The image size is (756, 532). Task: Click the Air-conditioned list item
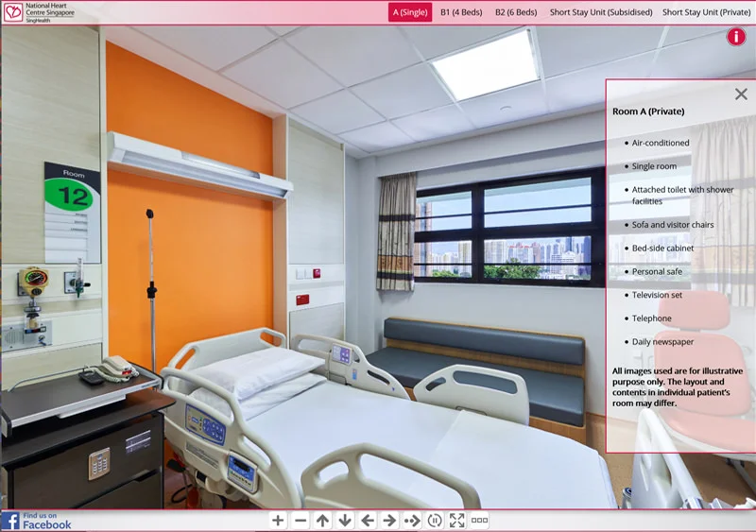click(661, 143)
